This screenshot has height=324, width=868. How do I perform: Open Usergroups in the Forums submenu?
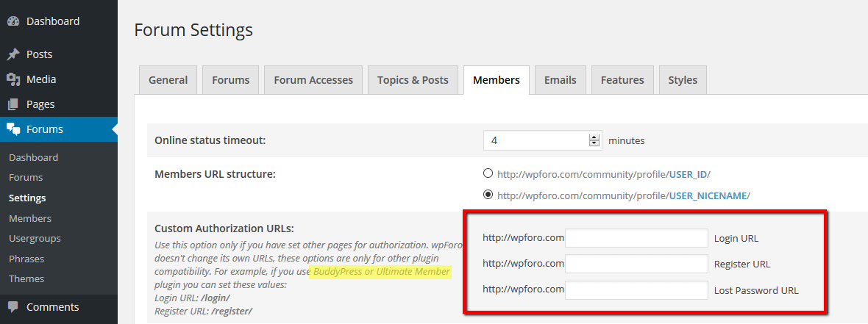(x=35, y=239)
